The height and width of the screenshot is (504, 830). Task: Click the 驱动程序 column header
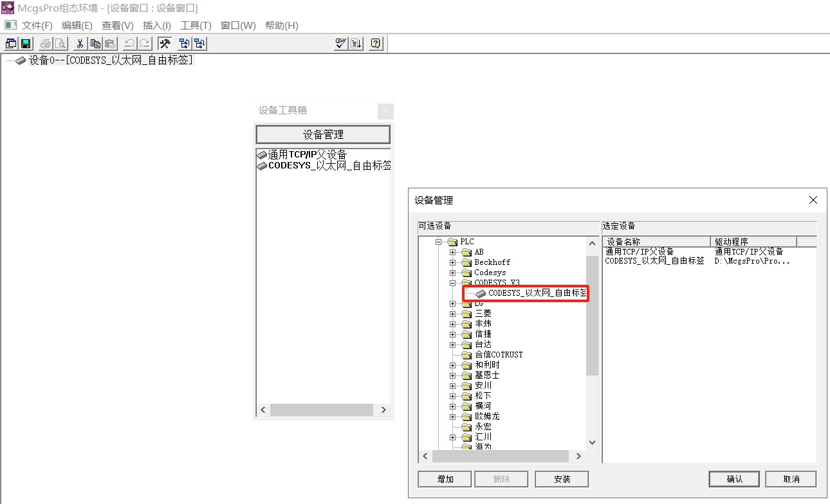click(753, 242)
